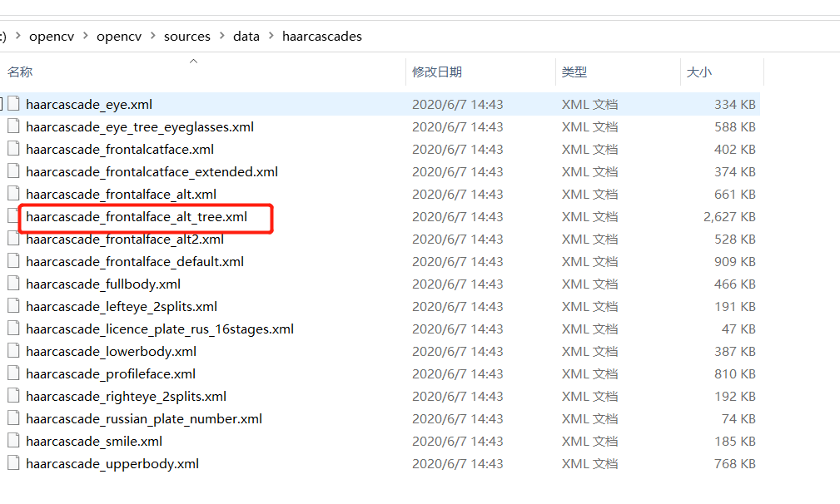Viewport: 840px width, 504px height.
Task: Sort files by 大小 column header
Action: click(699, 72)
